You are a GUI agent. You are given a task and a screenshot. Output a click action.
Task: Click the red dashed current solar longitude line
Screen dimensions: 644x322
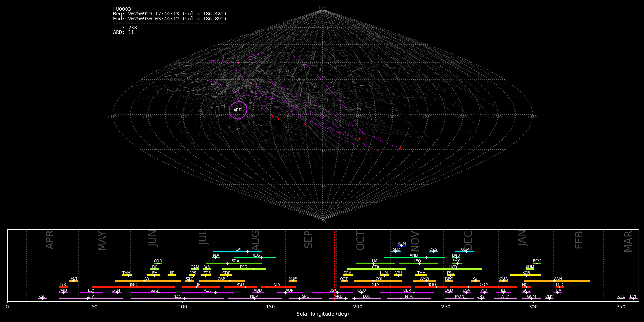click(335, 265)
